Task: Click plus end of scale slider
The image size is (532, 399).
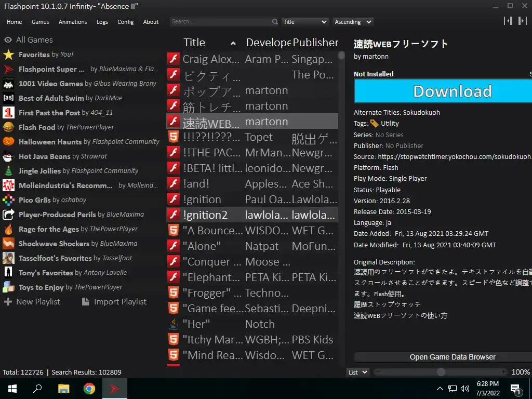Action: tap(504, 372)
